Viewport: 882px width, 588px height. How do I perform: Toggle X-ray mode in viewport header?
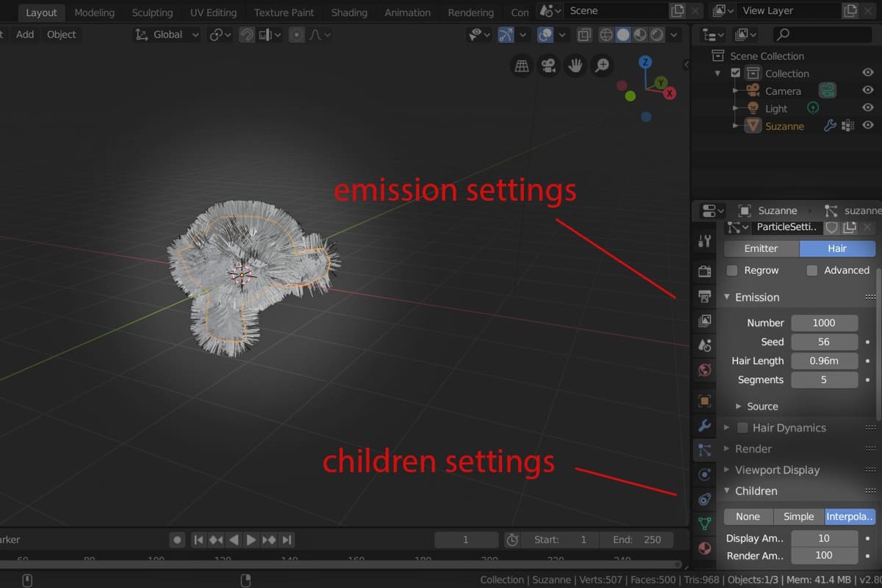pyautogui.click(x=584, y=35)
